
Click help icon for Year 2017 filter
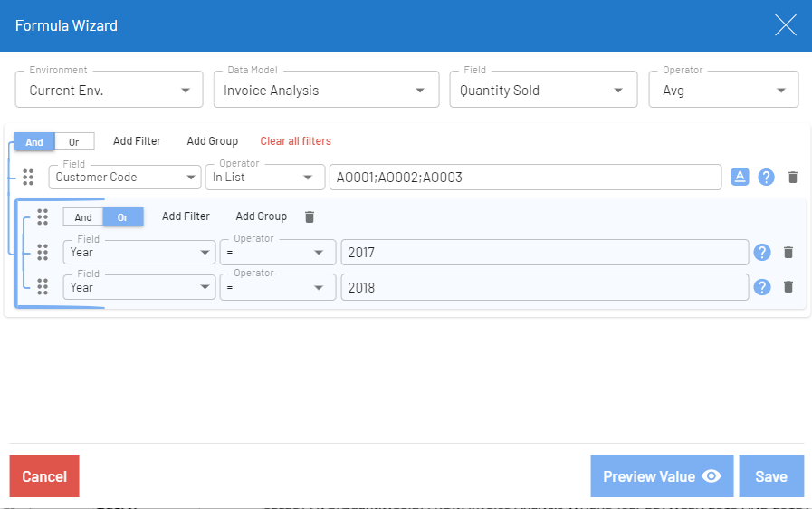tap(762, 253)
